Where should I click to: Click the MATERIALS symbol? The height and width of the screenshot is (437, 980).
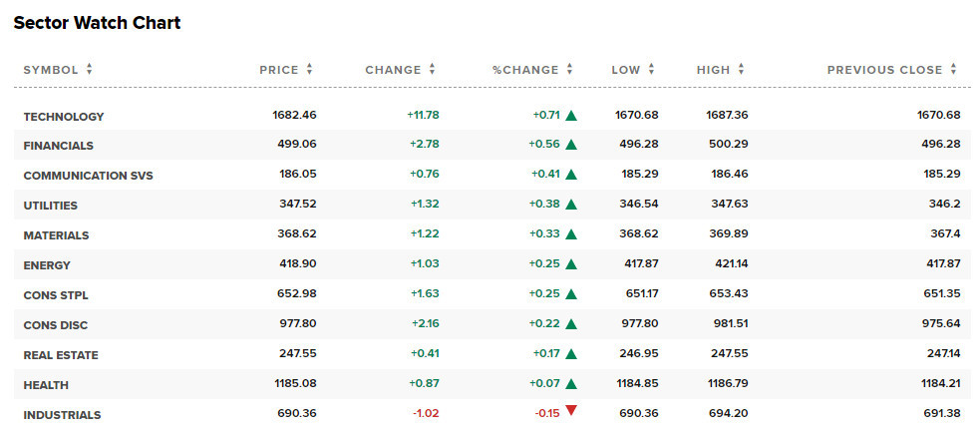(56, 235)
